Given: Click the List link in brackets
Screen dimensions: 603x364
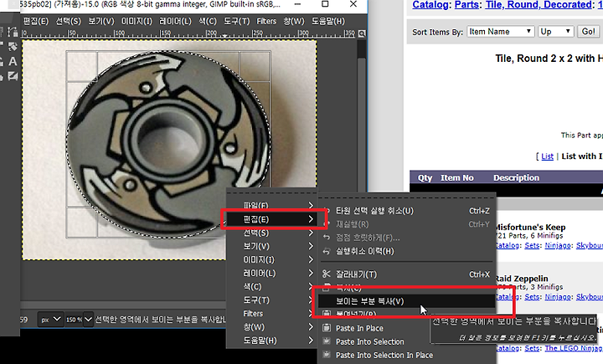Looking at the screenshot, I should point(547,156).
